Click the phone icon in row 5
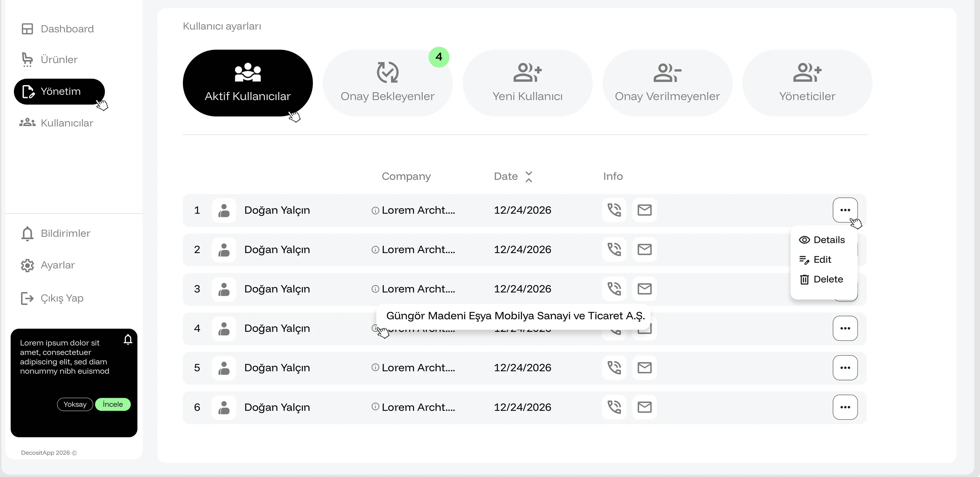Viewport: 980px width, 477px height. 614,368
